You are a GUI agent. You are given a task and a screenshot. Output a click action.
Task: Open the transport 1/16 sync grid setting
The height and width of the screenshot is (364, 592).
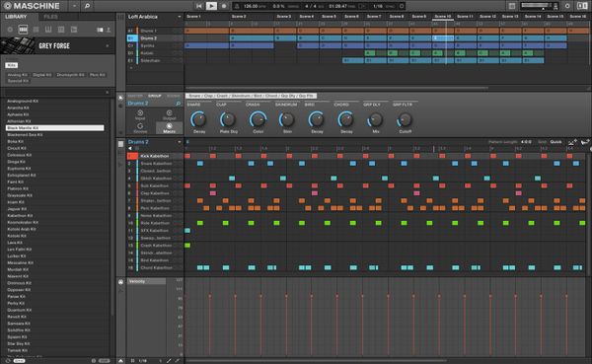click(378, 6)
